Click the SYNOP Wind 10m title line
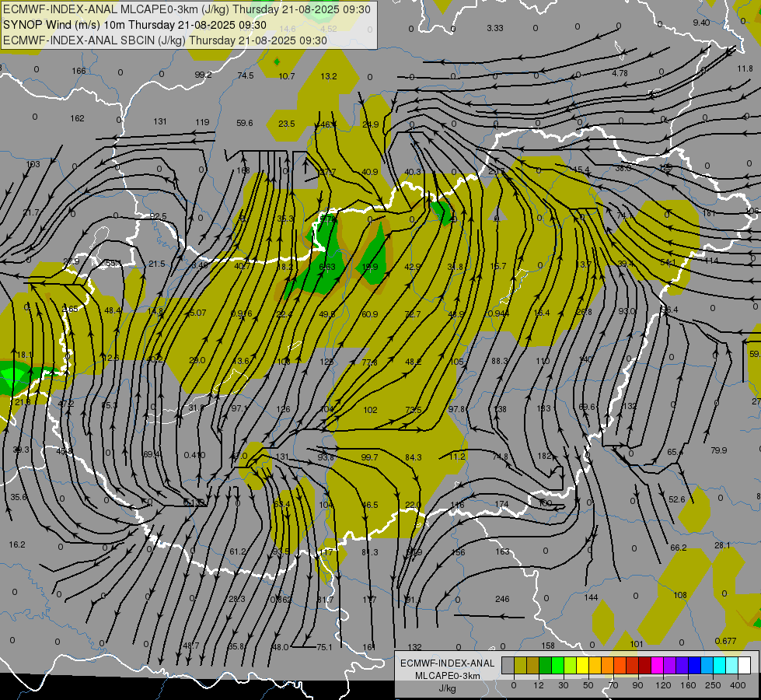The height and width of the screenshot is (700, 761). tap(134, 25)
